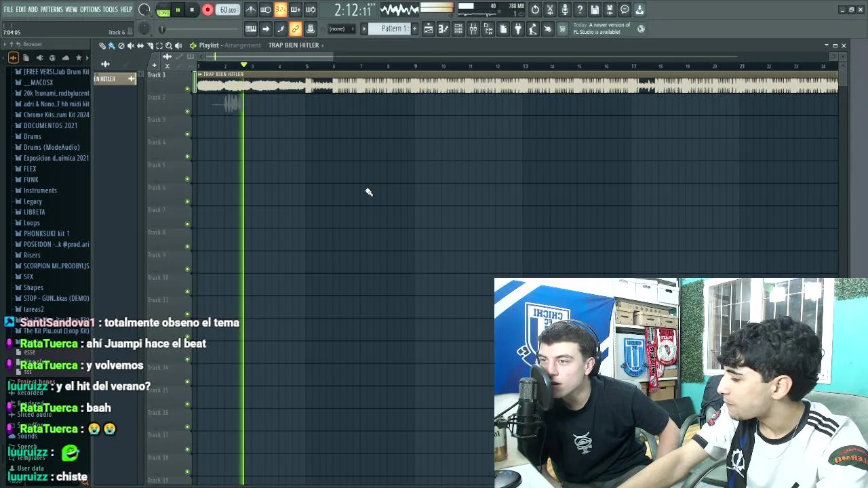Open the plugin database plug icon
The width and height of the screenshot is (868, 488).
tap(518, 28)
